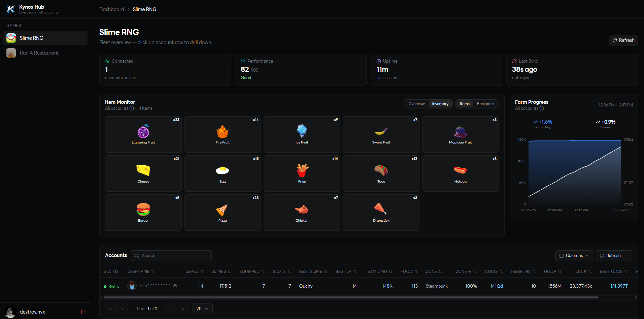Select the Pizza item card
The height and width of the screenshot is (319, 644).
point(223,213)
